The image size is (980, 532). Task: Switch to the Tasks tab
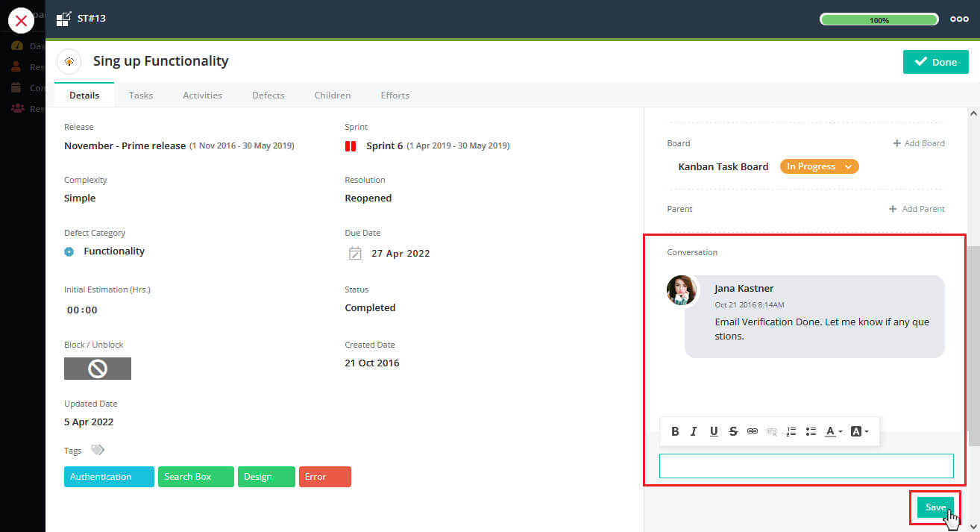[x=141, y=95]
